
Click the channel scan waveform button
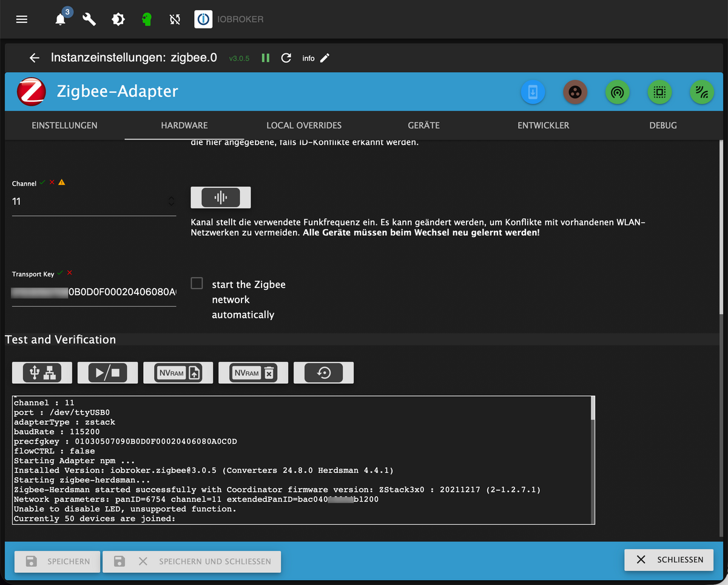click(220, 198)
